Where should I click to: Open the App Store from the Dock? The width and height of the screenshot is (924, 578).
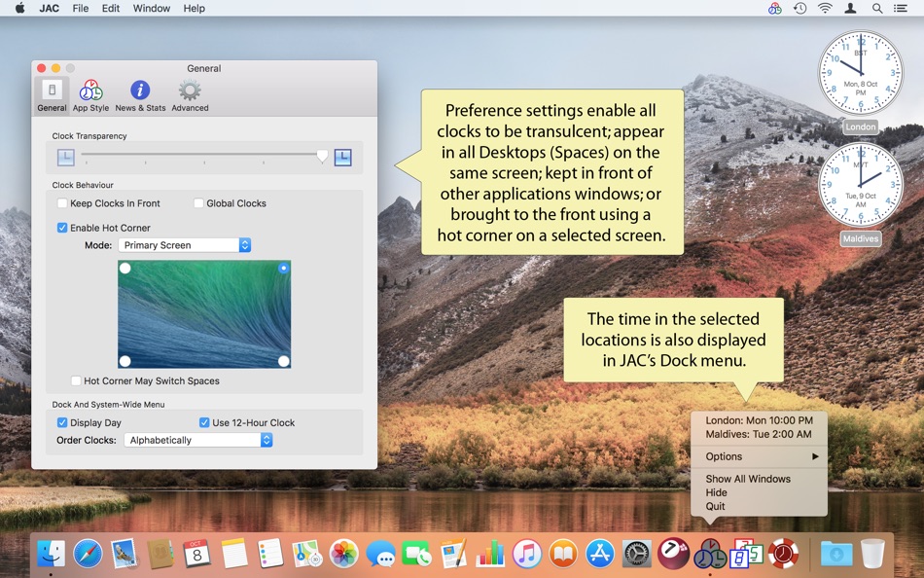tap(599, 555)
